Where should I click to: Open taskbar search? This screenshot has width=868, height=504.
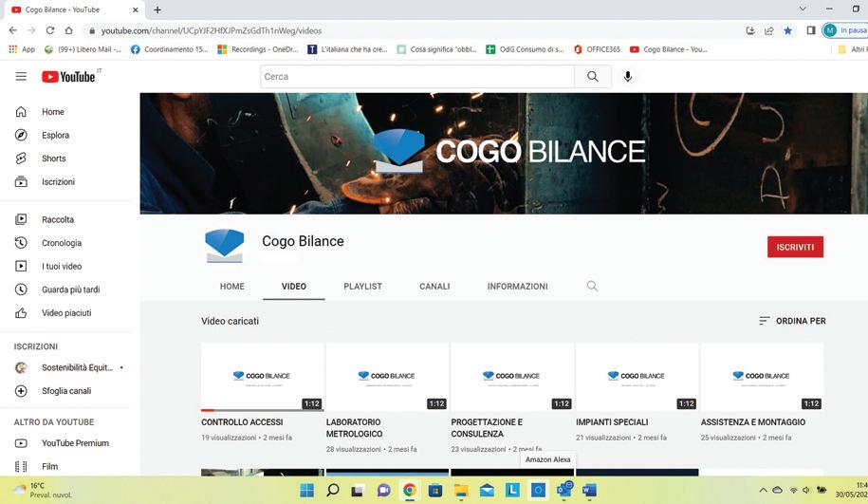[332, 490]
